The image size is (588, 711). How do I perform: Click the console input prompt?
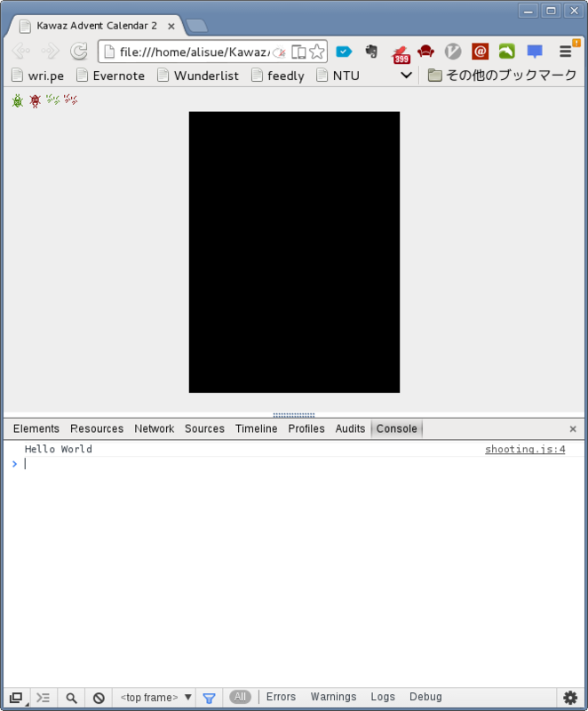[x=295, y=464]
